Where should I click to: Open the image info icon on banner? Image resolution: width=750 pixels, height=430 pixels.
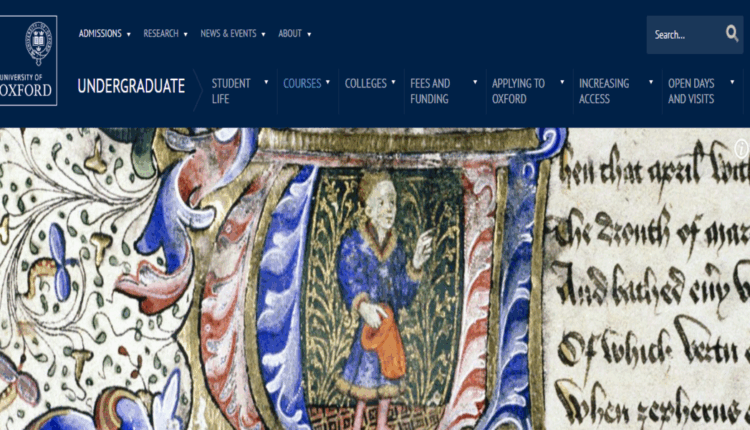tap(741, 148)
